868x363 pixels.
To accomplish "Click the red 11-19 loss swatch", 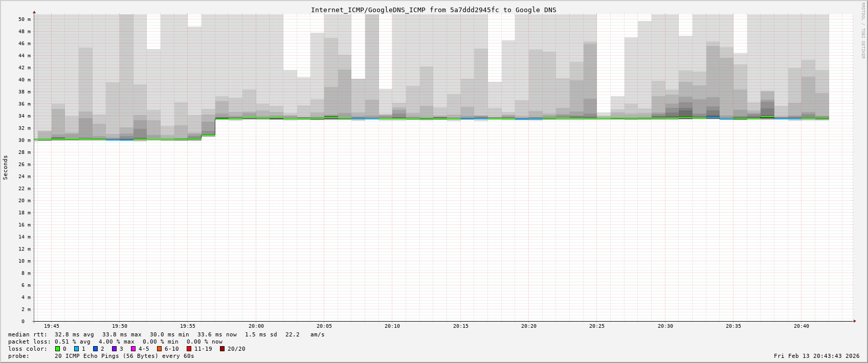I will click(x=189, y=349).
